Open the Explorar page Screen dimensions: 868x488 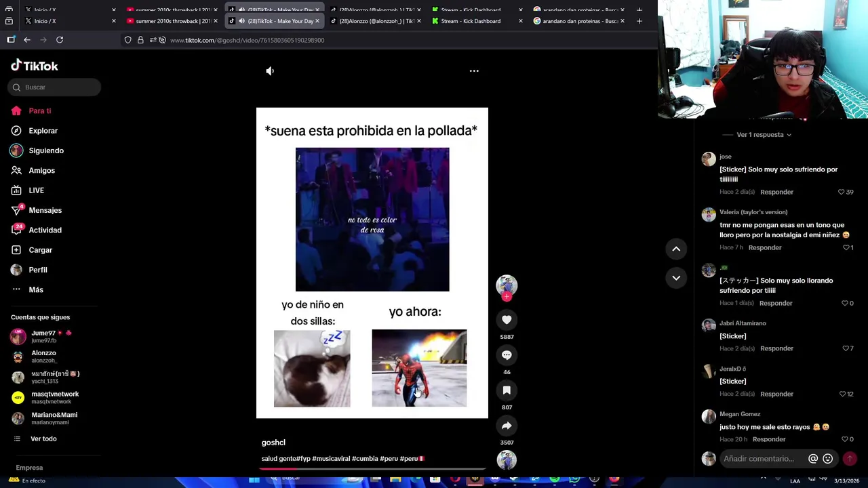click(x=43, y=131)
